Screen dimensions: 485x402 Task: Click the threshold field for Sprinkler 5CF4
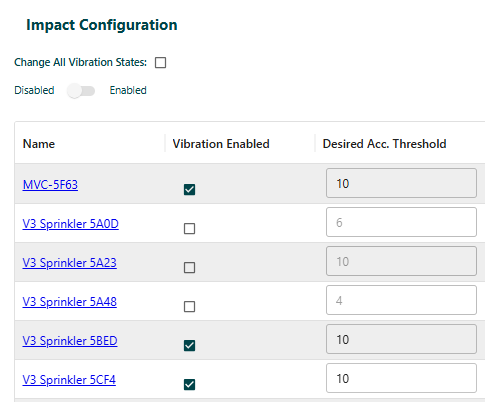(401, 378)
